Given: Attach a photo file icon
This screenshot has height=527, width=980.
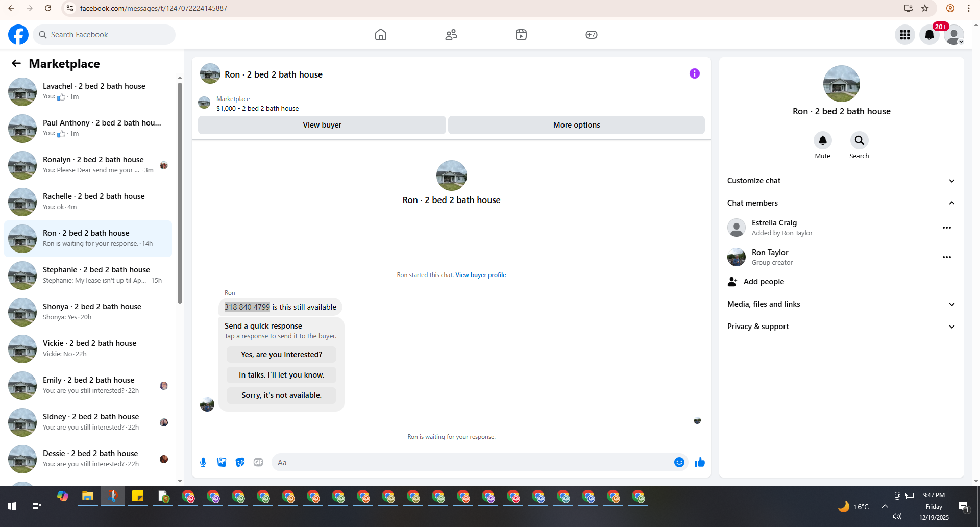Looking at the screenshot, I should 222,462.
